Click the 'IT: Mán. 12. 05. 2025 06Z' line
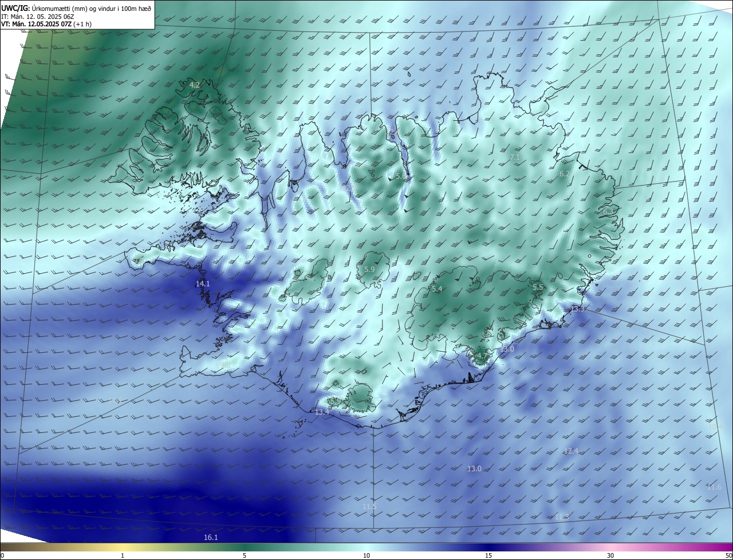Screen dimensions: 733x560 click(x=38, y=17)
